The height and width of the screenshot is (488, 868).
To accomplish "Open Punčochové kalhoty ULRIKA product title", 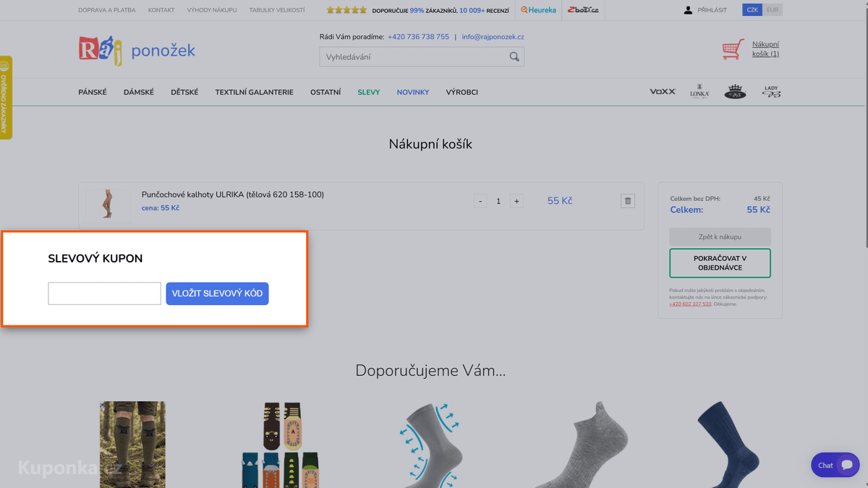I will click(x=233, y=194).
